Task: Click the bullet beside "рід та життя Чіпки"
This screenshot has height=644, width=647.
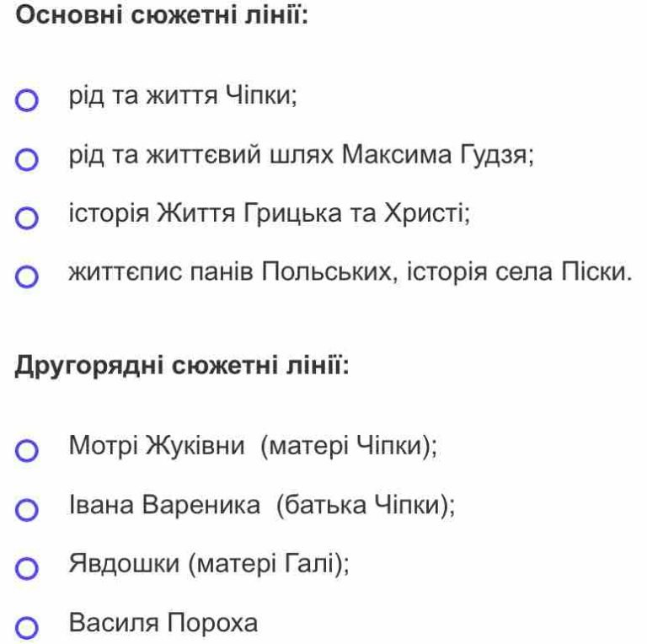Action: (27, 100)
